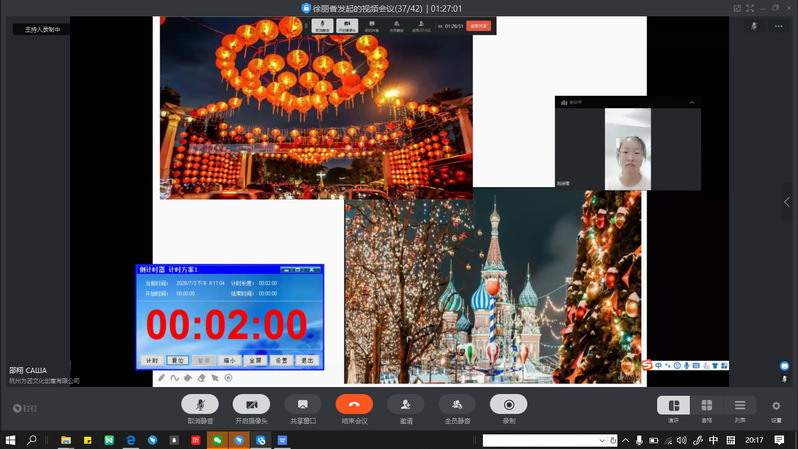Toggle system tray 中 input language indicator
798x449 pixels.
click(714, 440)
